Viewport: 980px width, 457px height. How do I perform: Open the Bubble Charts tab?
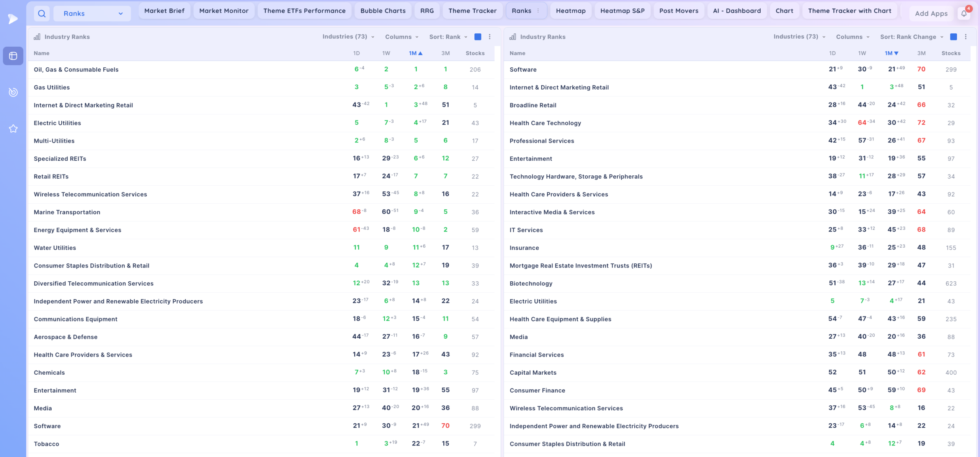point(383,11)
